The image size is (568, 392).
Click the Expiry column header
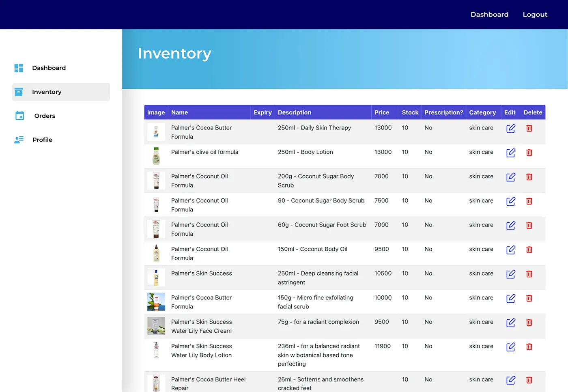point(262,112)
